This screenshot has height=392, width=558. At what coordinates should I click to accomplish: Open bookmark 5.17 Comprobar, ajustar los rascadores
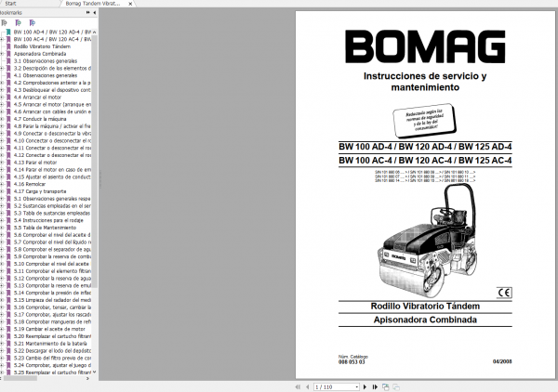click(52, 315)
